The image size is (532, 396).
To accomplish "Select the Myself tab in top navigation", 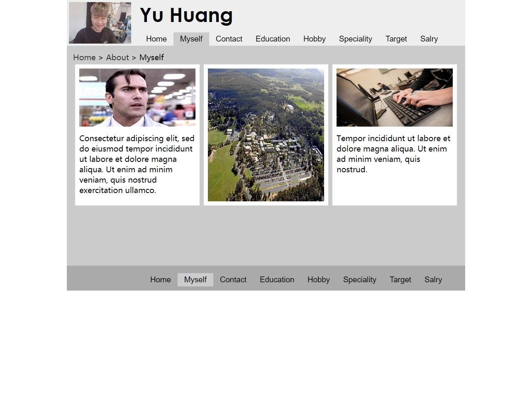I will pos(191,39).
